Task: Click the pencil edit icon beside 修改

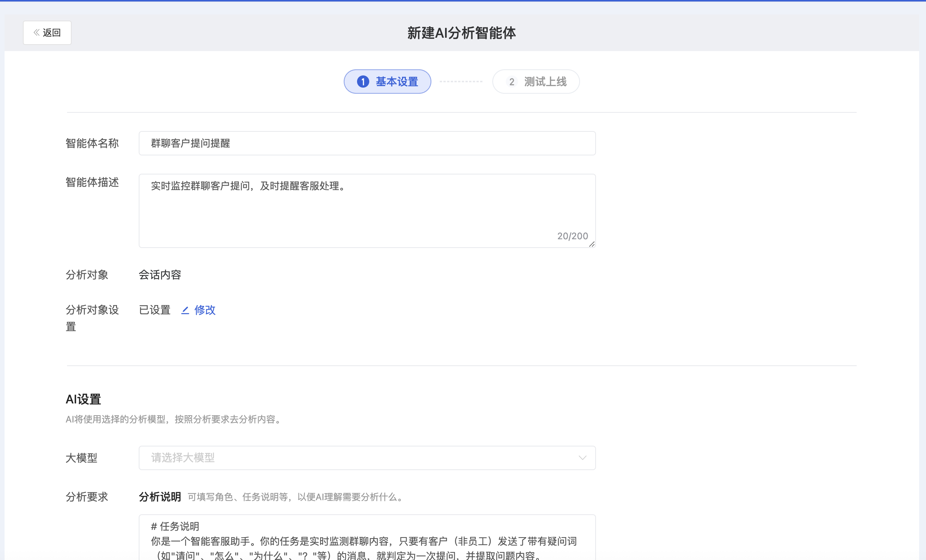Action: [185, 310]
